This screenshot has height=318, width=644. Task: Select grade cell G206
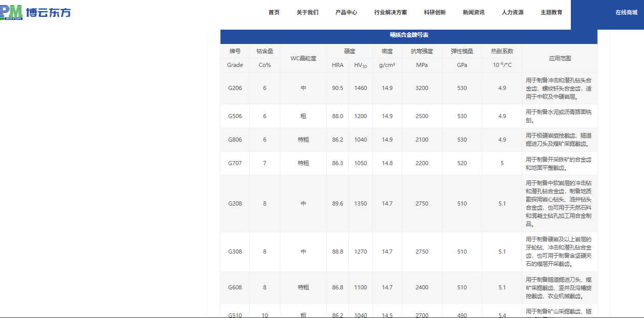(x=235, y=88)
